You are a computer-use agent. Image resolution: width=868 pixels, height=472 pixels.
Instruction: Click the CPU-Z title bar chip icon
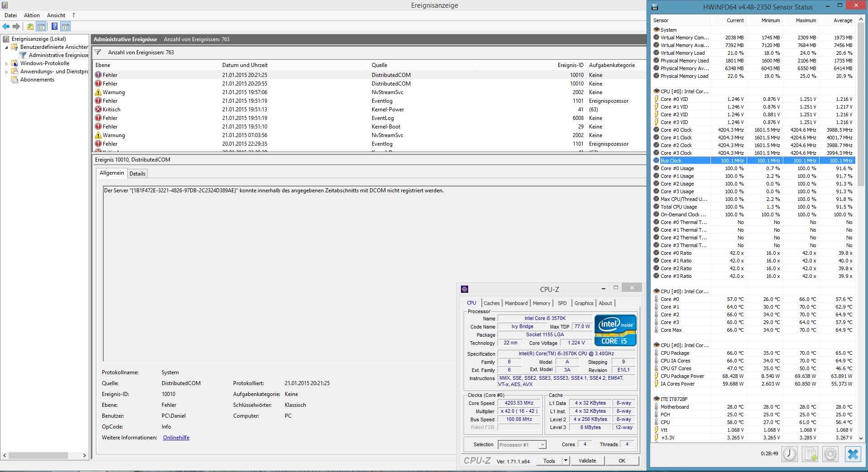(x=464, y=289)
